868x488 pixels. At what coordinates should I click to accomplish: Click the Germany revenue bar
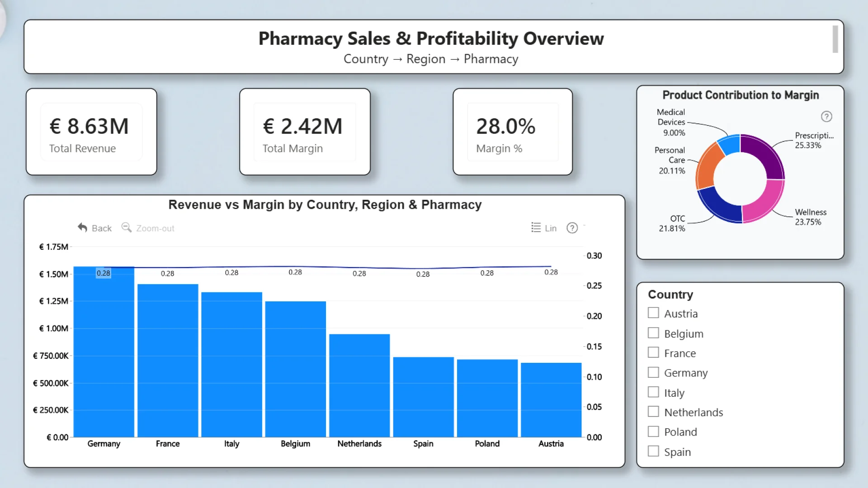[x=104, y=352]
